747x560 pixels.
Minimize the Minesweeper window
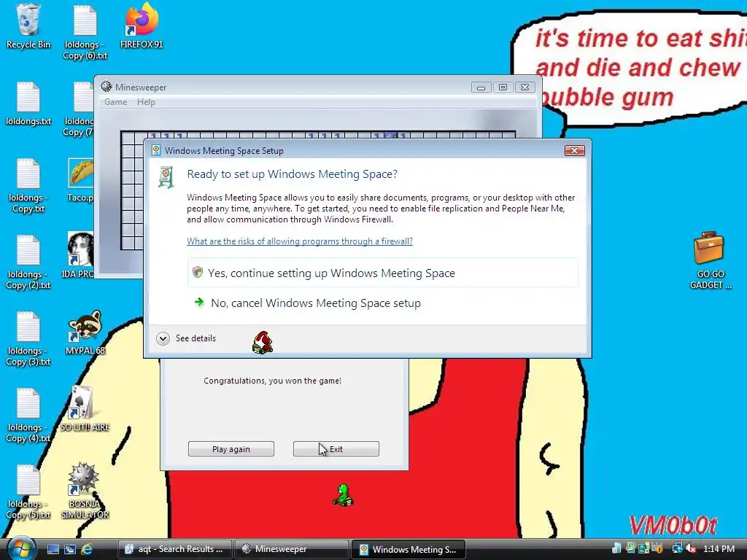(481, 87)
